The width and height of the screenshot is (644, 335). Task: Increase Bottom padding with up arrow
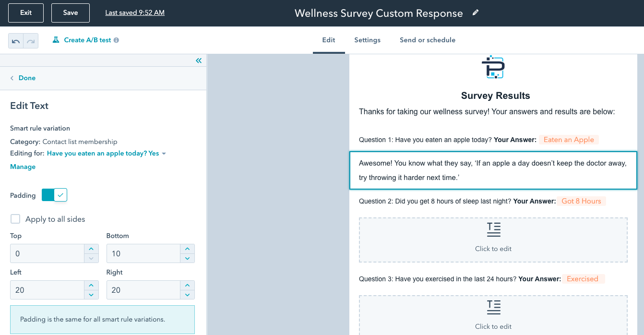(x=187, y=249)
